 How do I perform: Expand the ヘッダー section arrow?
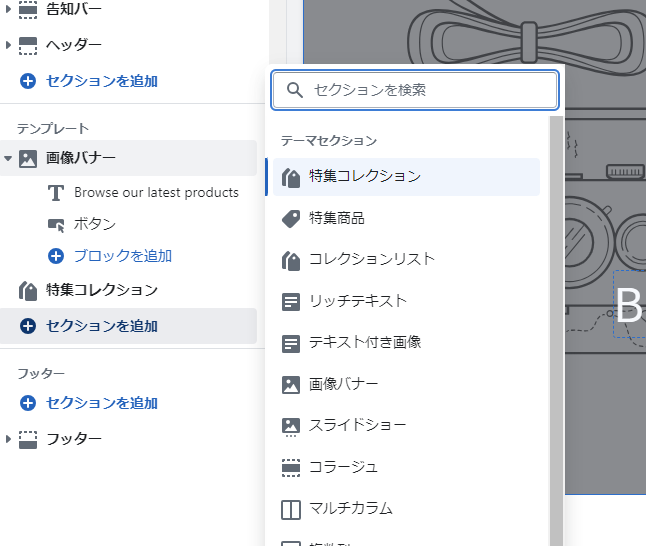(x=7, y=45)
